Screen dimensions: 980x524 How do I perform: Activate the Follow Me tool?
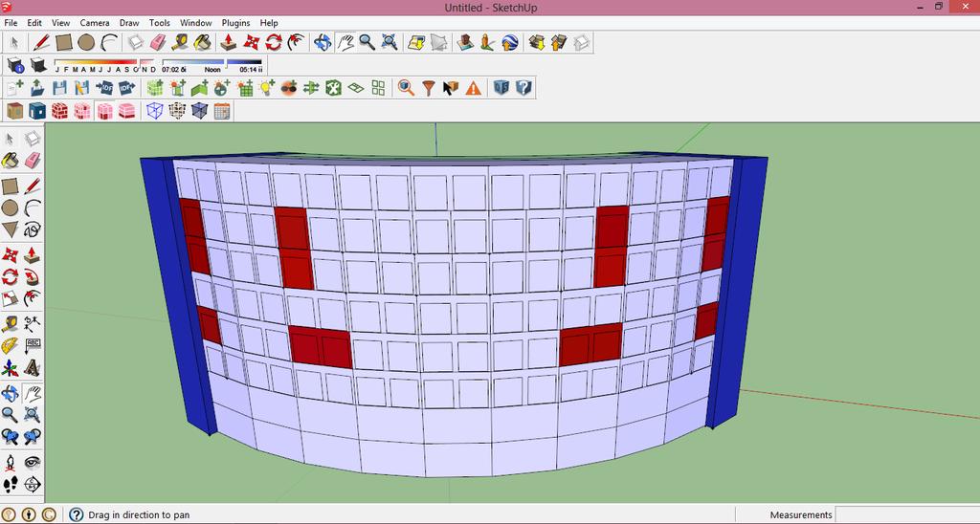[33, 275]
